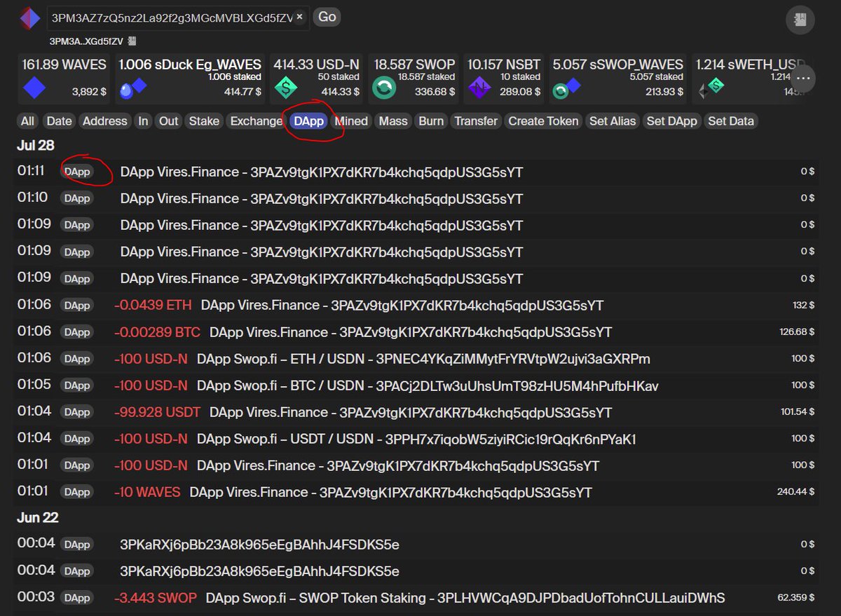Click the WAVES blue diamond token icon
This screenshot has height=616, width=841.
34,88
